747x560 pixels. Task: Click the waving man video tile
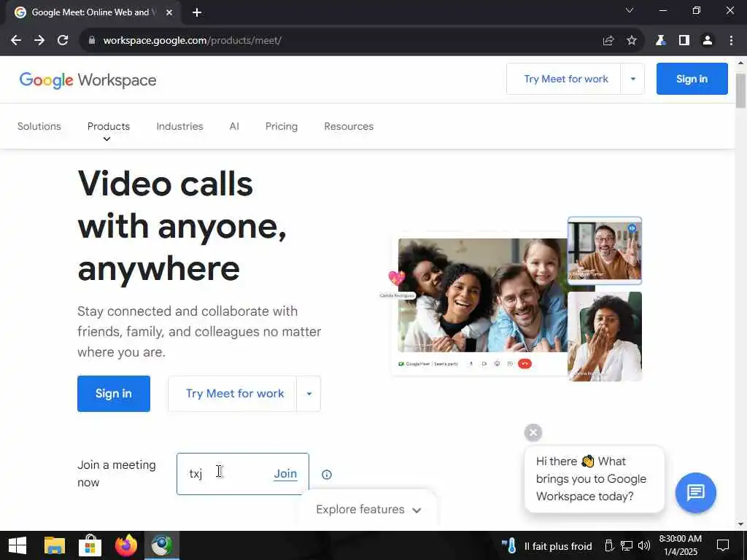tap(605, 251)
